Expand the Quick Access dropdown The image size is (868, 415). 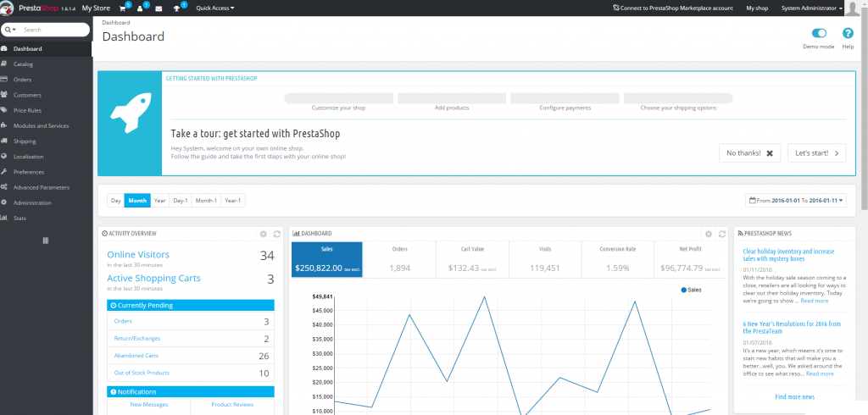pos(214,8)
